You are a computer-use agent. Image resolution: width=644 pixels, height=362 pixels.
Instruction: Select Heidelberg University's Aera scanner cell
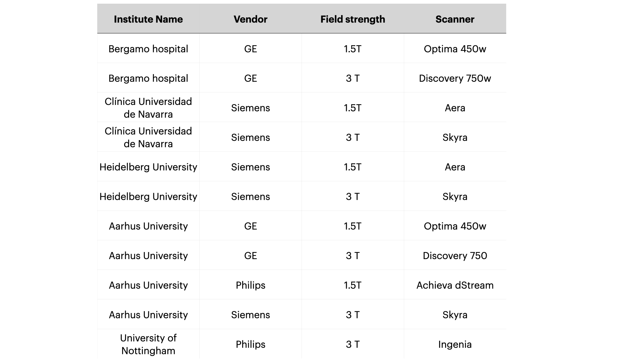point(455,167)
